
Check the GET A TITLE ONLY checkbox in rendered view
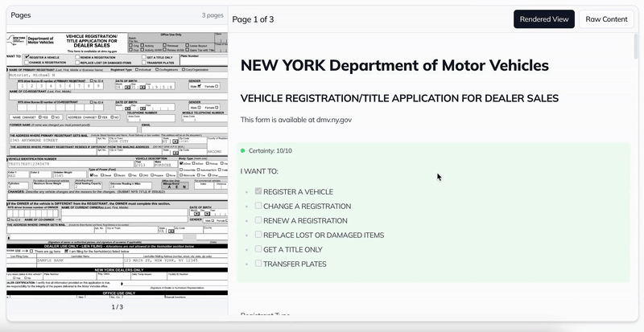click(x=258, y=248)
